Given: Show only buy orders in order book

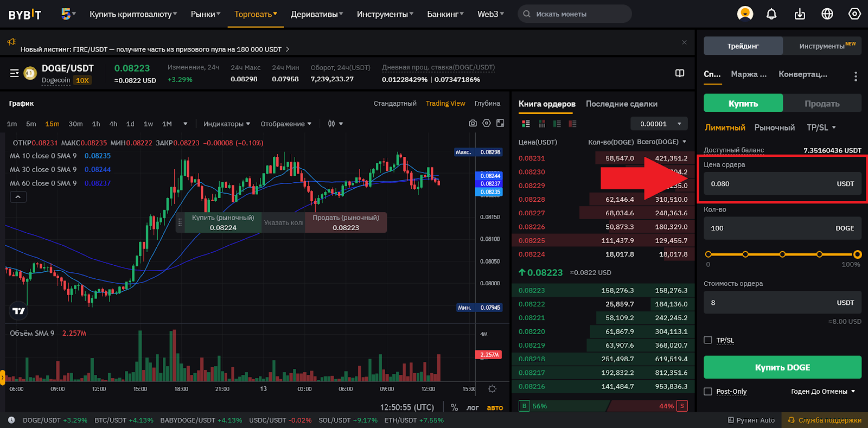Looking at the screenshot, I should pos(557,124).
